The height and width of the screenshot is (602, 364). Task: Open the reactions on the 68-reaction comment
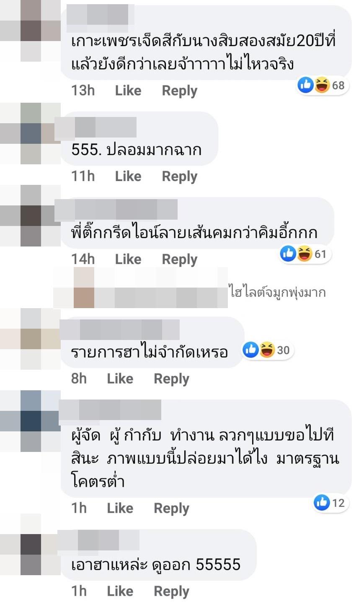[322, 86]
